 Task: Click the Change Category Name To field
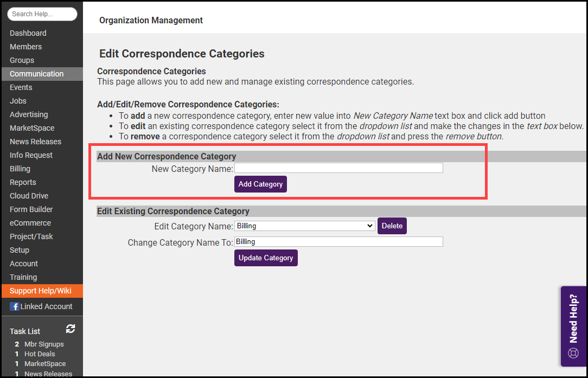[x=338, y=241]
